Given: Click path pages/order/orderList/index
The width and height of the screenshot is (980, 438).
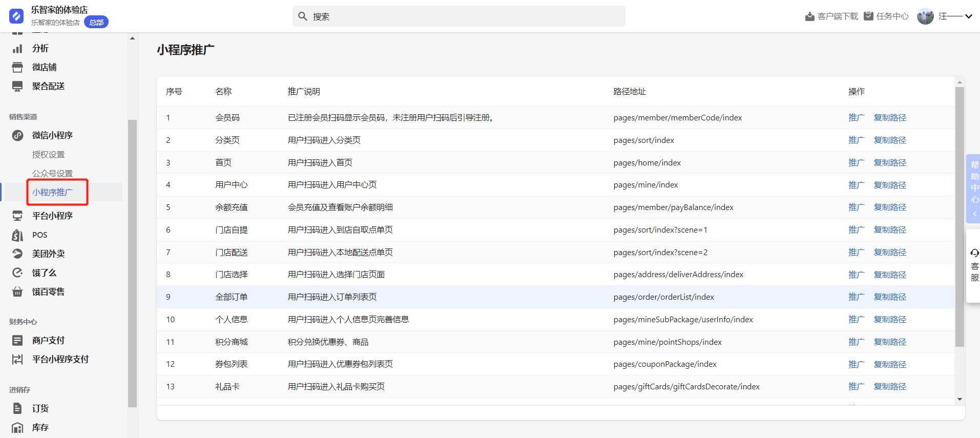Looking at the screenshot, I should [664, 297].
